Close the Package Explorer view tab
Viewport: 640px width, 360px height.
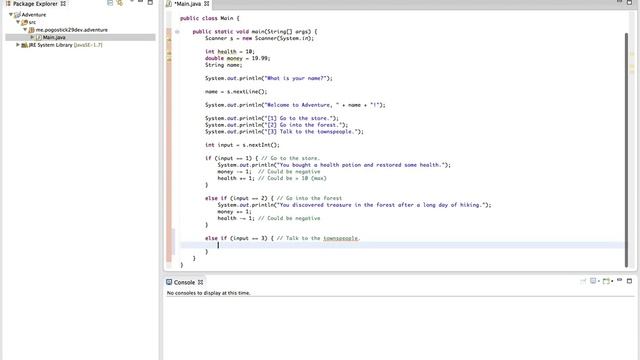point(63,4)
